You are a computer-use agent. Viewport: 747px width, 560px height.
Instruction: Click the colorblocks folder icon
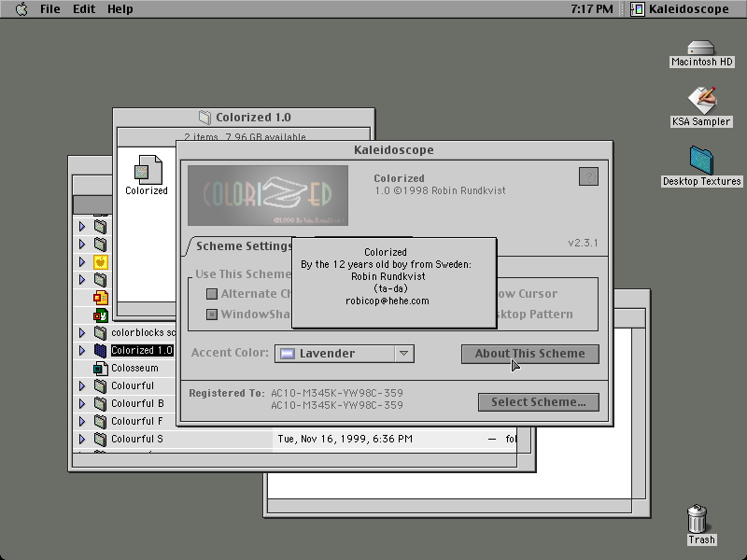coord(101,332)
